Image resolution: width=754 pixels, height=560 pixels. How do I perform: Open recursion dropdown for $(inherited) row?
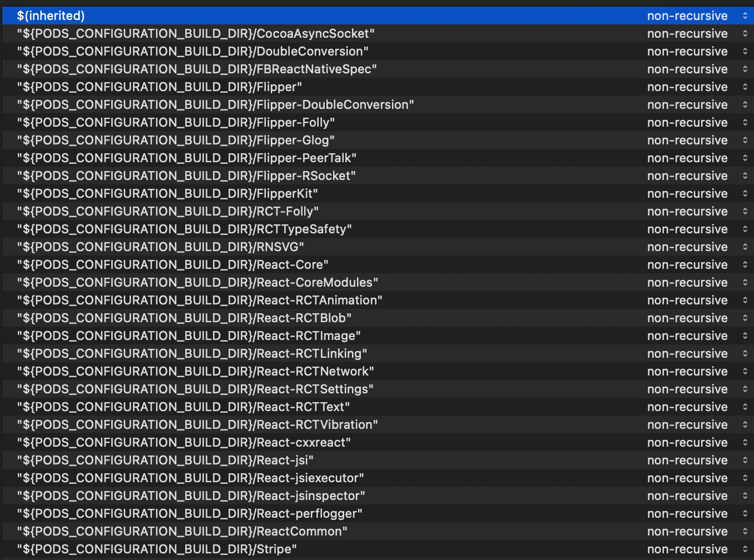coord(698,16)
